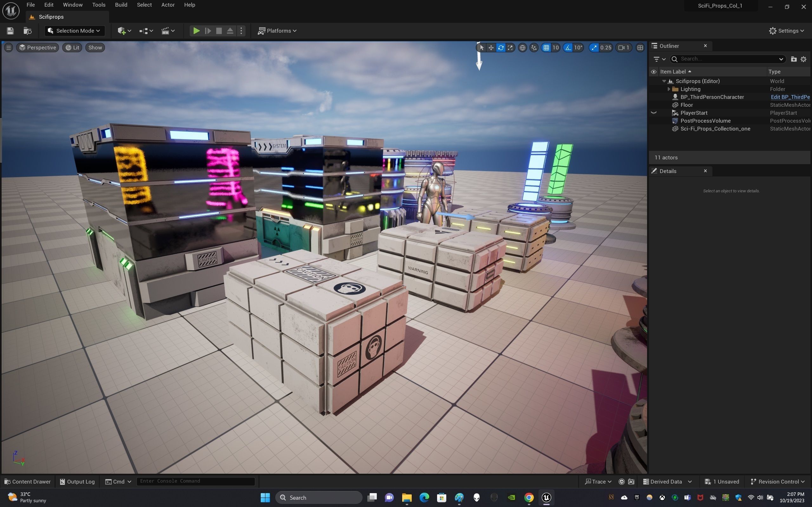812x507 pixels.
Task: Select the translate (move) gizmo tool
Action: (491, 48)
